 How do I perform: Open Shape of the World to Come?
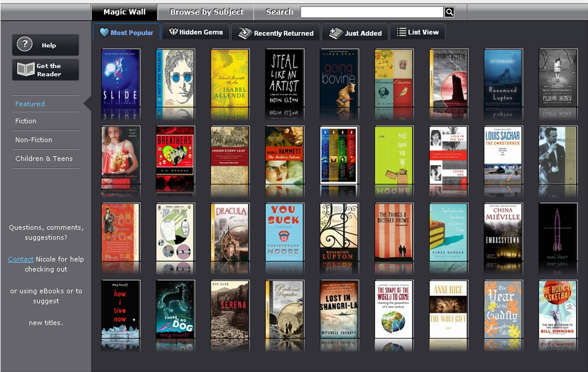pyautogui.click(x=394, y=309)
